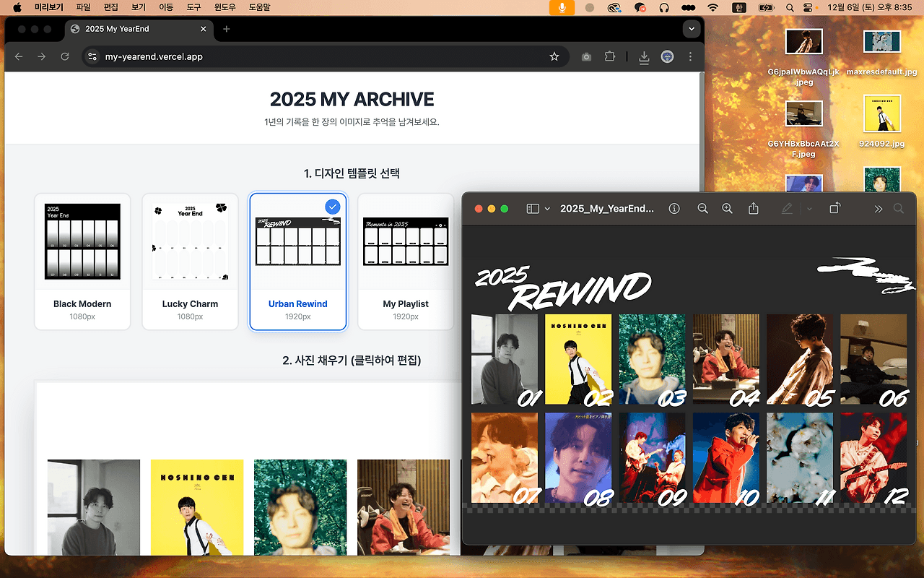Open the 파일 menu in the menu bar
The width and height of the screenshot is (924, 578).
point(83,7)
